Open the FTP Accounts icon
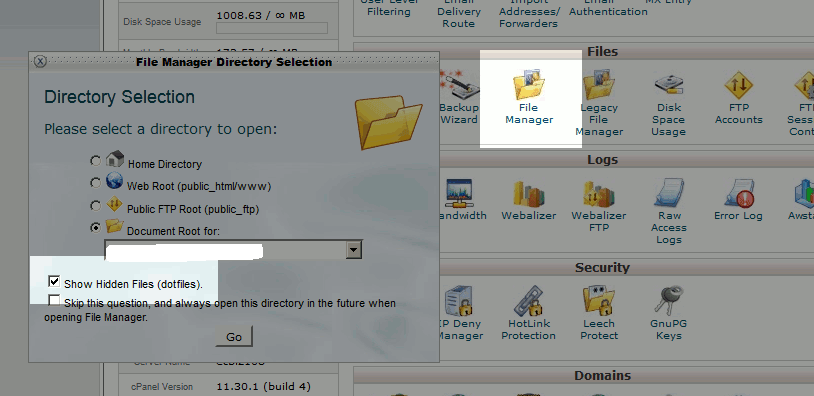This screenshot has height=396, width=814. [x=738, y=86]
